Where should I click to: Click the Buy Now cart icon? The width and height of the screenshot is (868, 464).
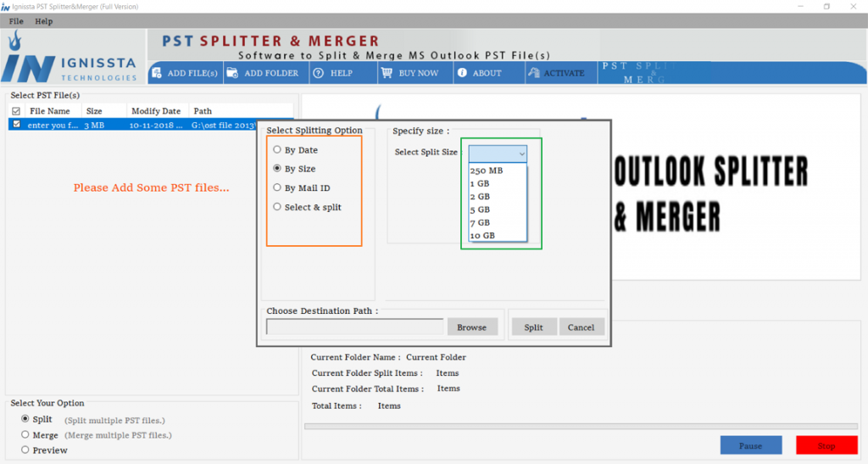(387, 73)
